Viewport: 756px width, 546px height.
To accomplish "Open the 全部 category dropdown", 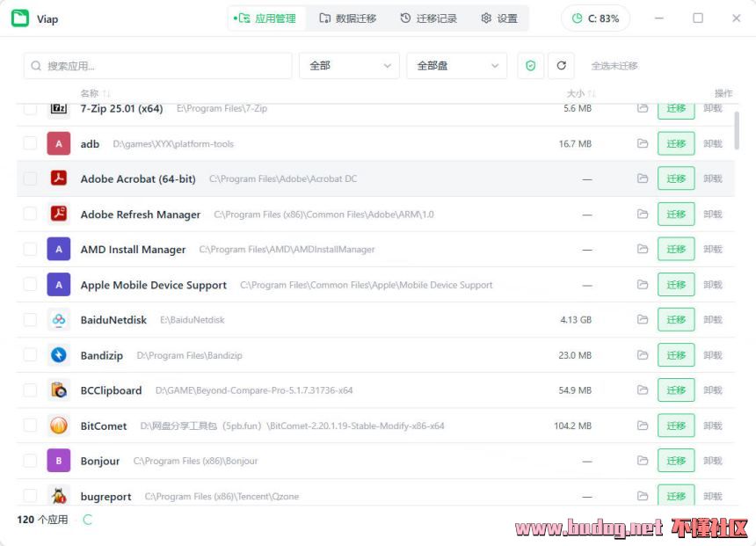I will point(349,66).
